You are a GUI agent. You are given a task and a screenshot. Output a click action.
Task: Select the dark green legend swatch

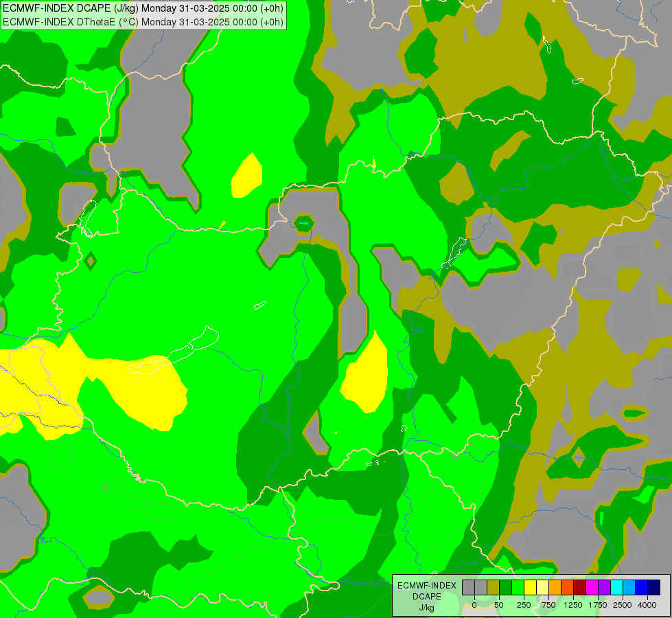[505, 587]
